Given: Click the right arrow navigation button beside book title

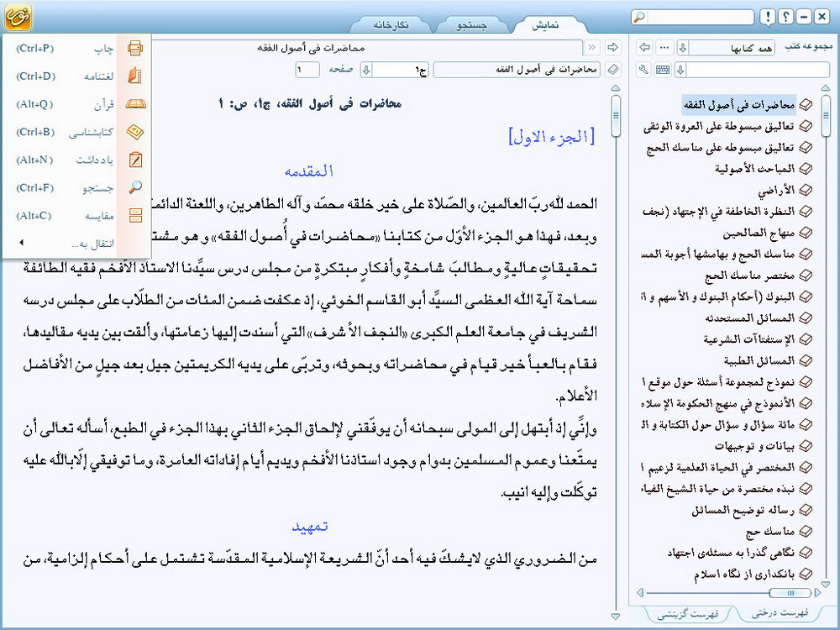Looking at the screenshot, I should [x=612, y=48].
